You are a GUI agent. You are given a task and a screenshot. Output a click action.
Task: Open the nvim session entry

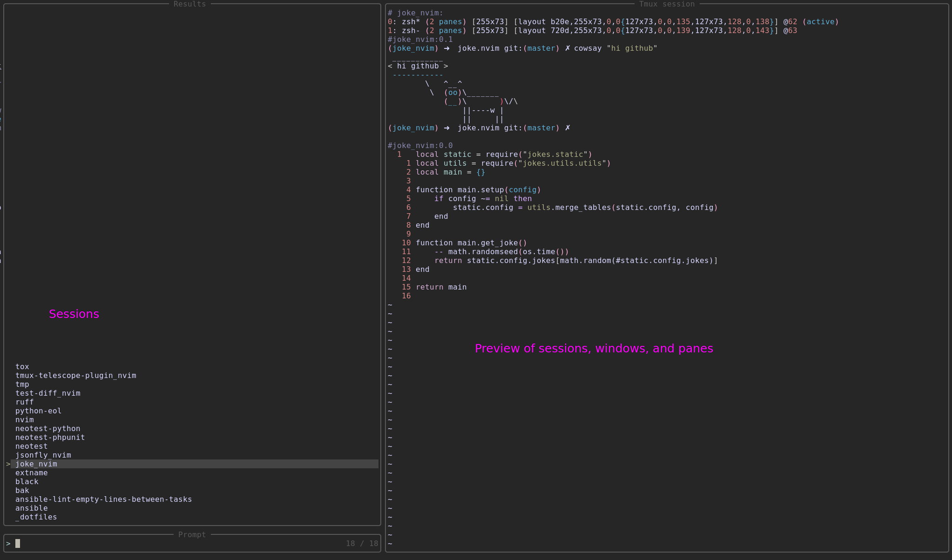pos(24,420)
